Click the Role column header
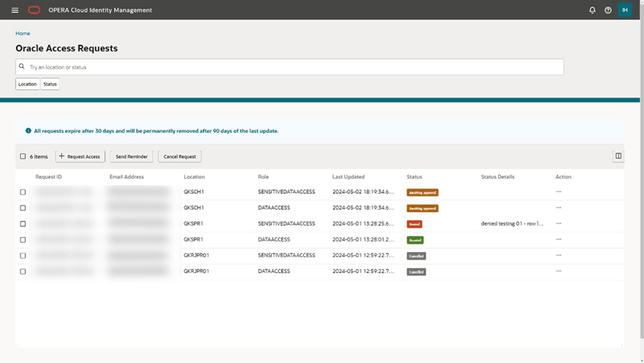Image resolution: width=644 pixels, height=363 pixels. (x=264, y=177)
